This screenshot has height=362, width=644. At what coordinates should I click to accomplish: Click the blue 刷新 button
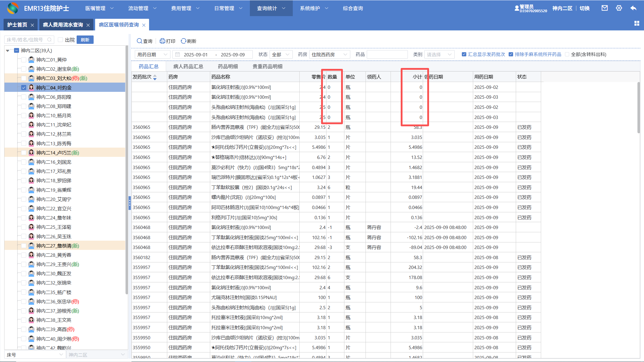pos(85,40)
